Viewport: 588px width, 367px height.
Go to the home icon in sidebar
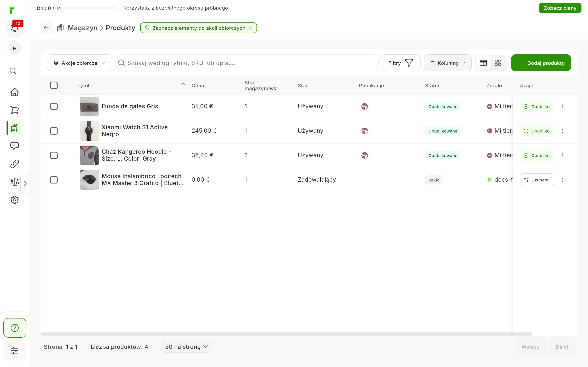click(x=14, y=92)
